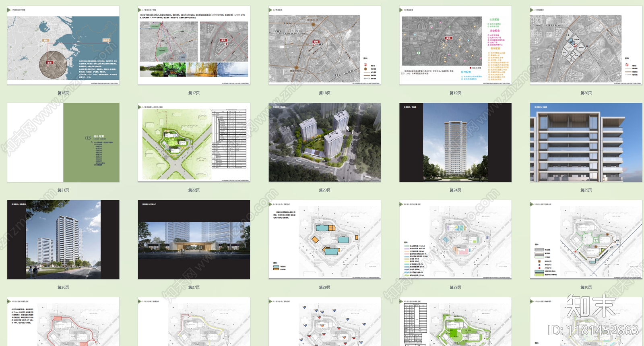Open the page 28 building layout analysis thumbnail
The height and width of the screenshot is (346, 644).
pyautogui.click(x=325, y=240)
